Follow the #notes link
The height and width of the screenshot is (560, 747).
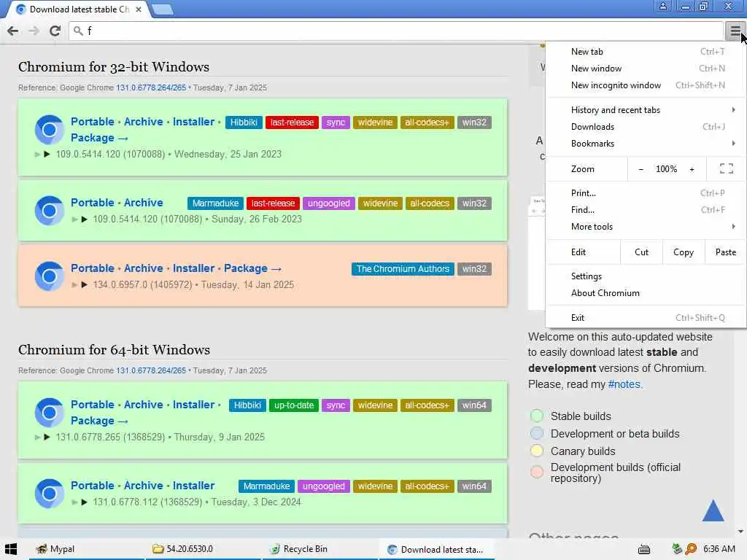[624, 384]
